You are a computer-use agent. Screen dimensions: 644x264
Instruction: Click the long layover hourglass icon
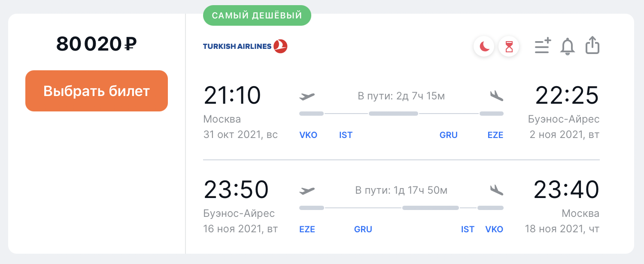tap(509, 46)
